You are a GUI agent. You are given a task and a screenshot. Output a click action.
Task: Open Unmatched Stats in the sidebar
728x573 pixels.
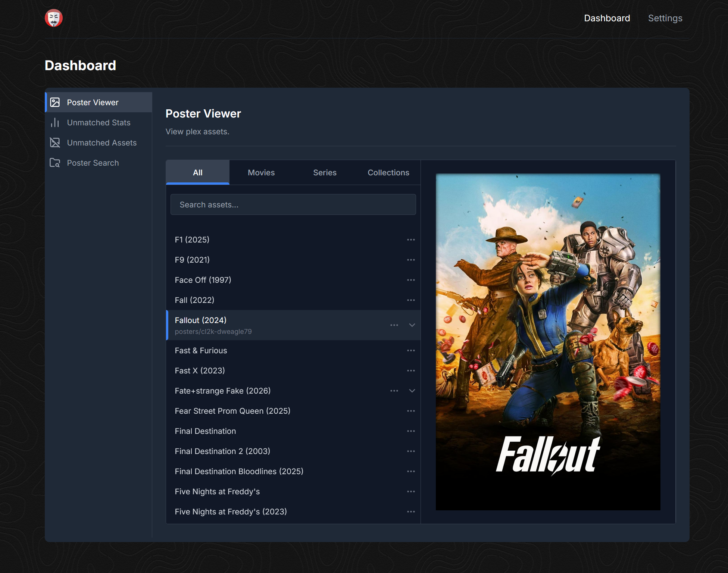[x=99, y=122]
